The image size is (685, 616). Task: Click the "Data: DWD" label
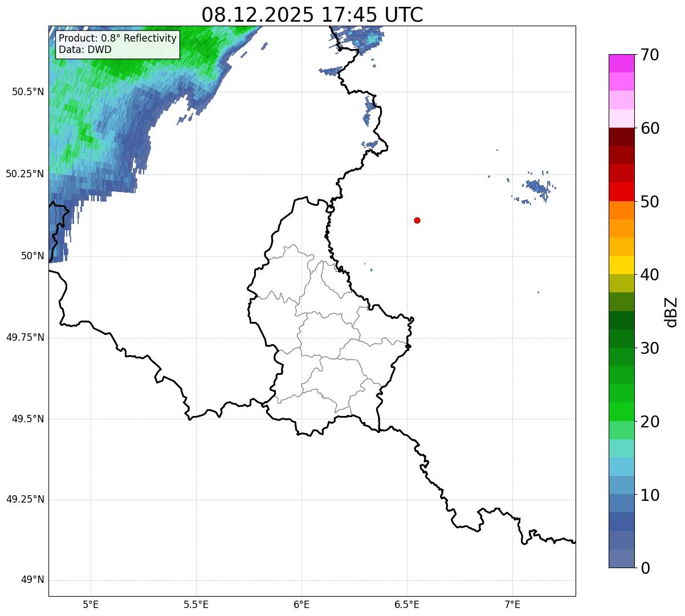tap(85, 50)
